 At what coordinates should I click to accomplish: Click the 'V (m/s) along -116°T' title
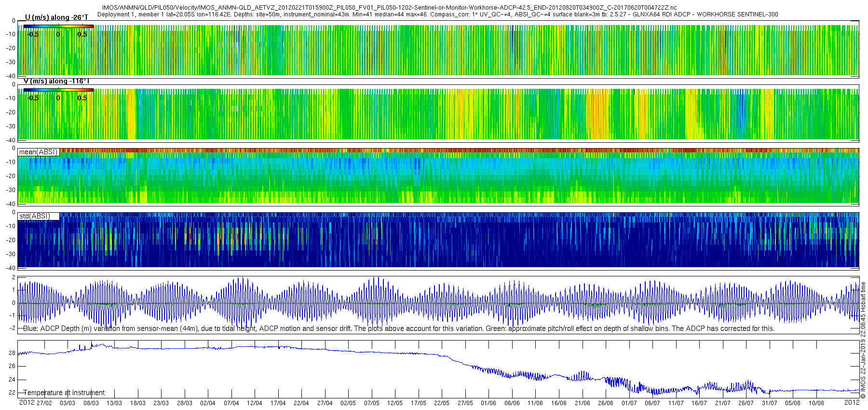click(x=56, y=81)
